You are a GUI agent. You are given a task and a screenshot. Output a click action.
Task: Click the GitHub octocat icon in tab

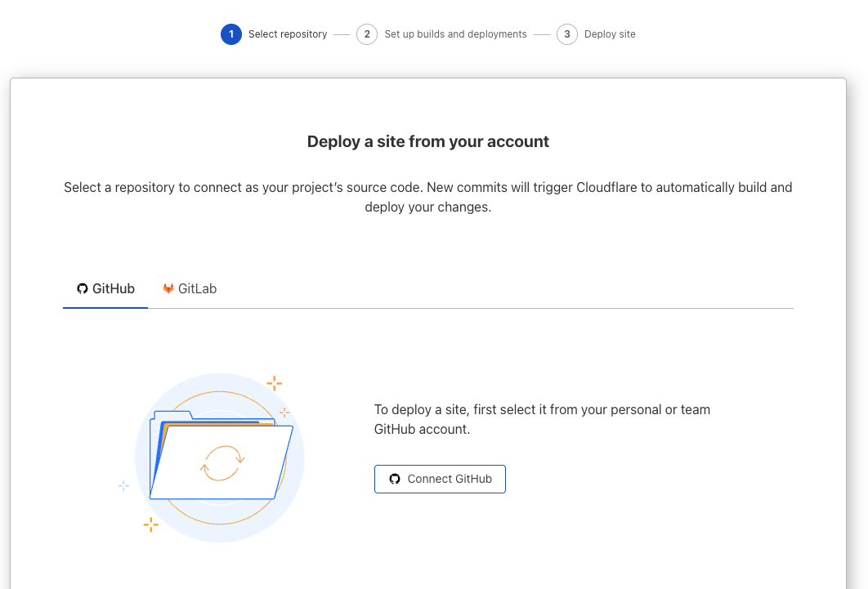click(83, 288)
